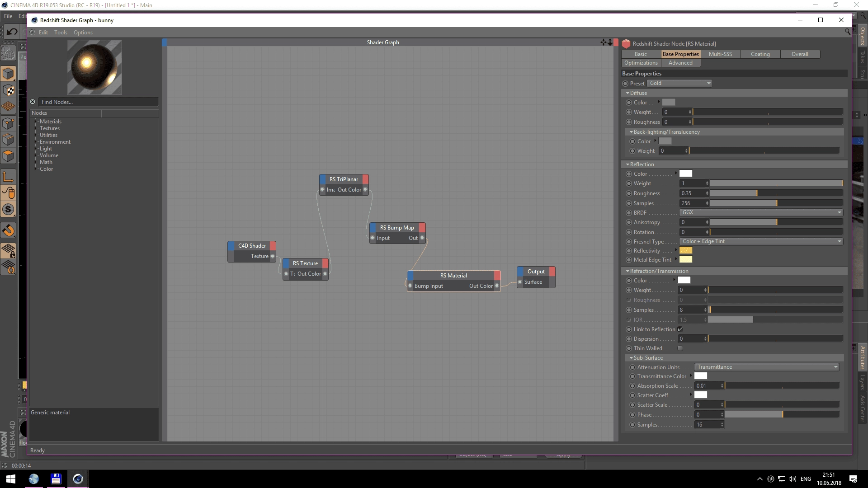868x488 pixels.
Task: Click the Undo arrow in main toolbar
Action: [12, 31]
